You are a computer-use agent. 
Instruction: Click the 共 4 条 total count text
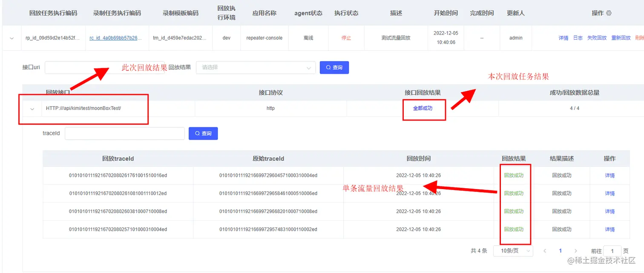coord(479,251)
